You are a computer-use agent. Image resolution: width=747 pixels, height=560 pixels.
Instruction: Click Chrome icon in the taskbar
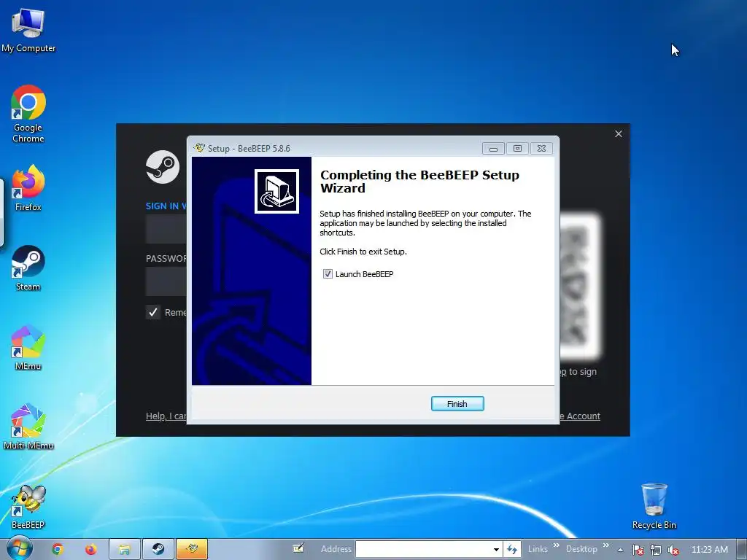coord(58,550)
